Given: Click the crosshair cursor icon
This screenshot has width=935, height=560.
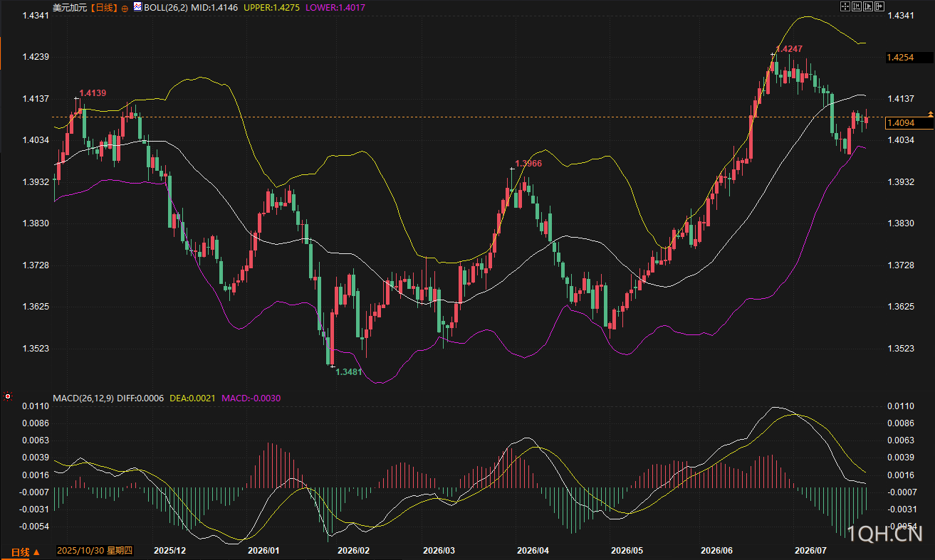Looking at the screenshot, I should tap(845, 6).
